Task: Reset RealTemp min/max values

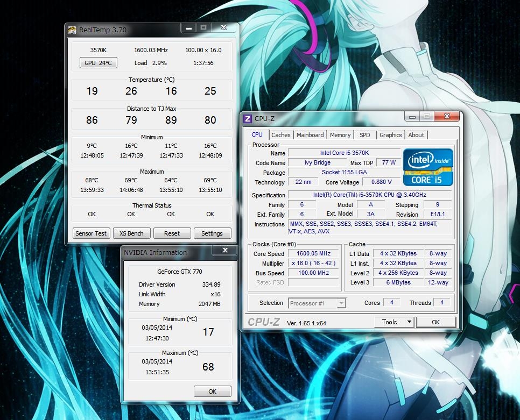Action: click(172, 233)
